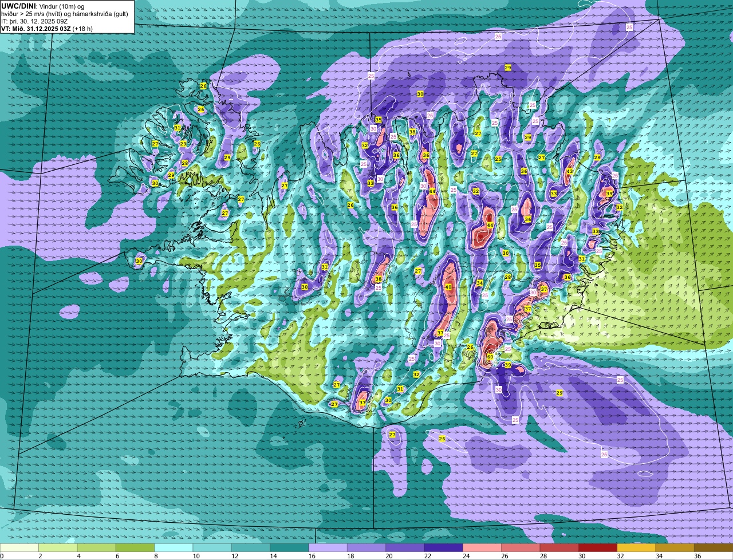733x560 pixels.
Task: Pick the 22–24 dark indigo scale swatch
Action: point(443,547)
